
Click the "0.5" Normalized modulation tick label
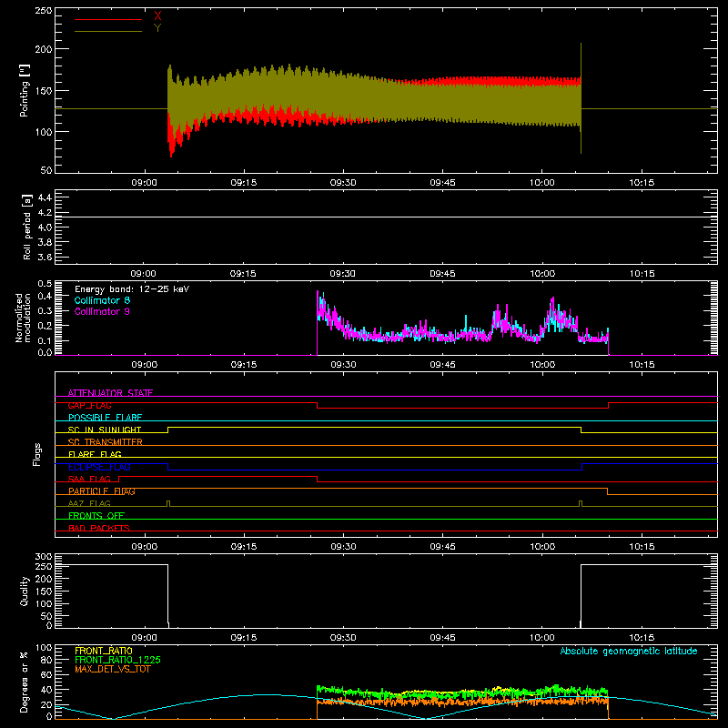coord(45,284)
